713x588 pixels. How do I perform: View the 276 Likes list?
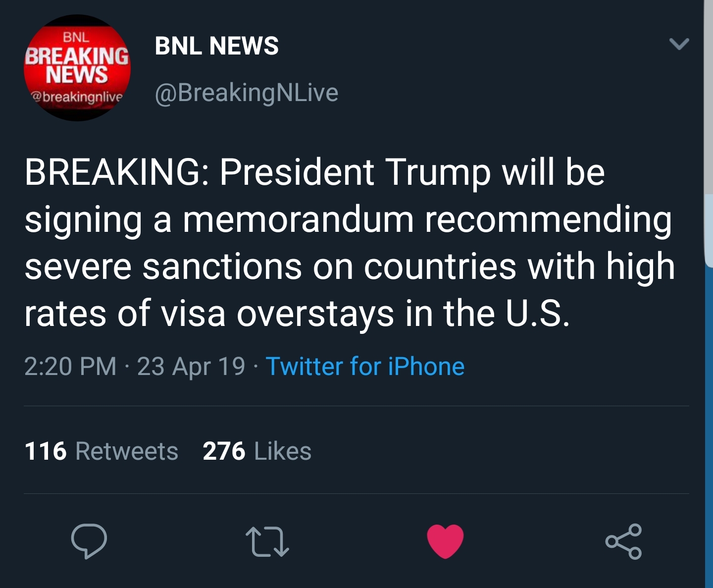pyautogui.click(x=257, y=451)
